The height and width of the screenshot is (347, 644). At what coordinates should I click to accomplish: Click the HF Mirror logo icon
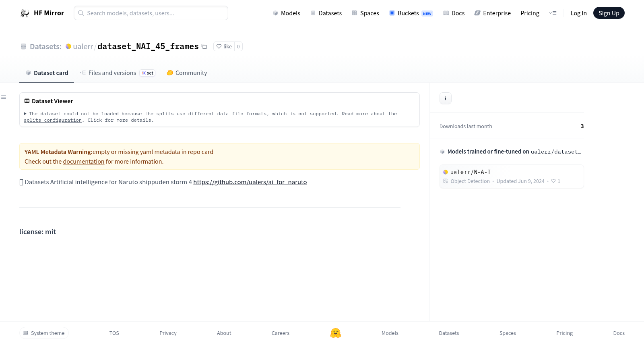point(25,13)
